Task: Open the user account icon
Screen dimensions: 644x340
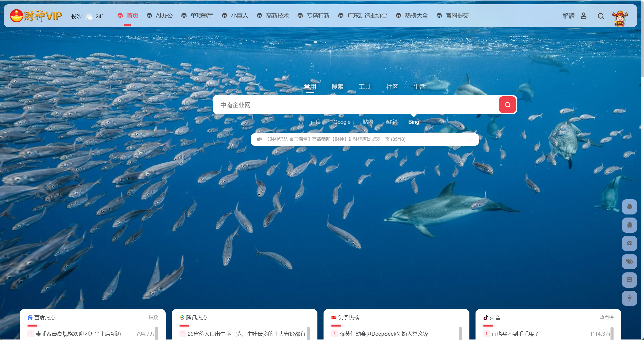Action: click(583, 16)
